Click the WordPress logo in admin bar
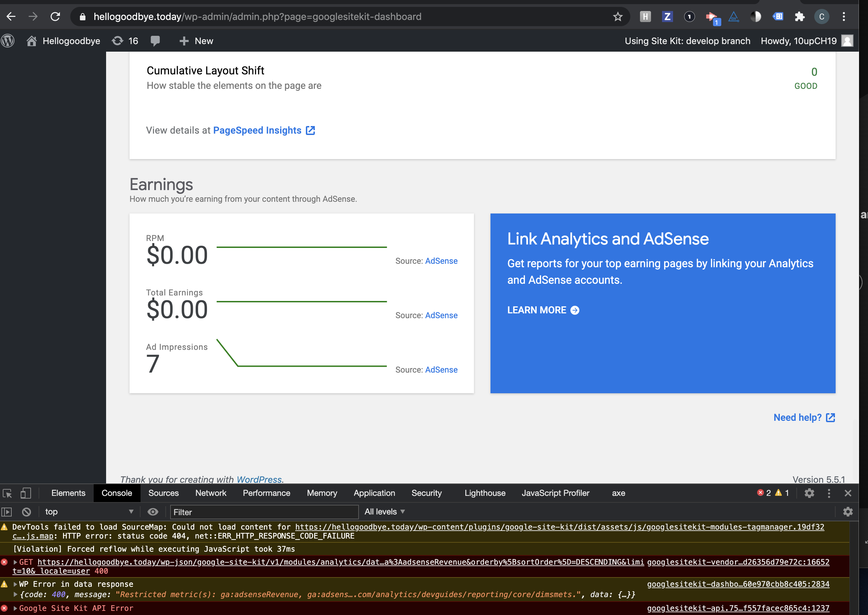The image size is (868, 615). [8, 41]
